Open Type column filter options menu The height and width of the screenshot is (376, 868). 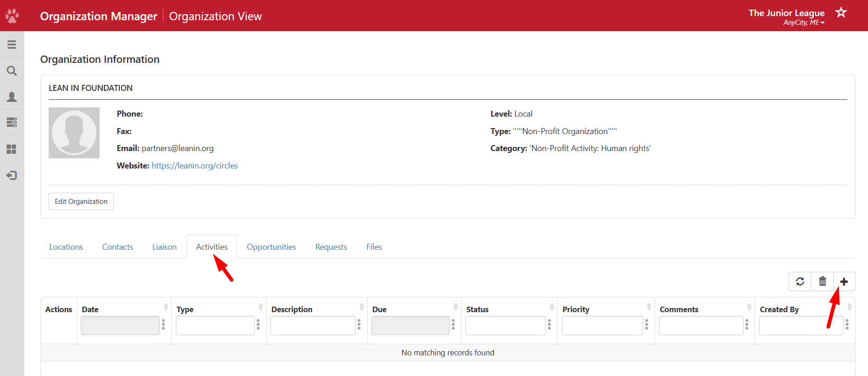pyautogui.click(x=258, y=325)
